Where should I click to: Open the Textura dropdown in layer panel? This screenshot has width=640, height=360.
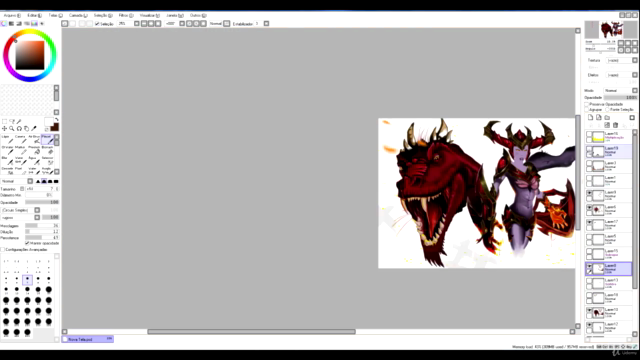pos(622,60)
